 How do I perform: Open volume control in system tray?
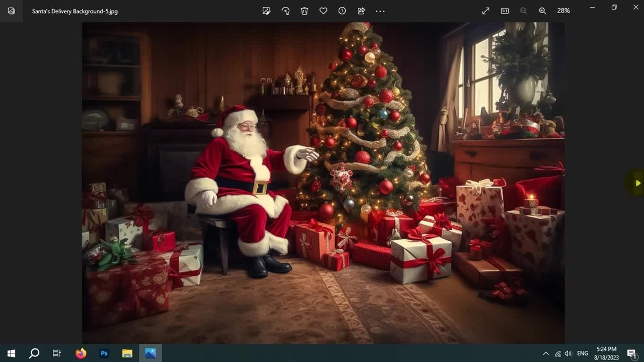pyautogui.click(x=569, y=353)
